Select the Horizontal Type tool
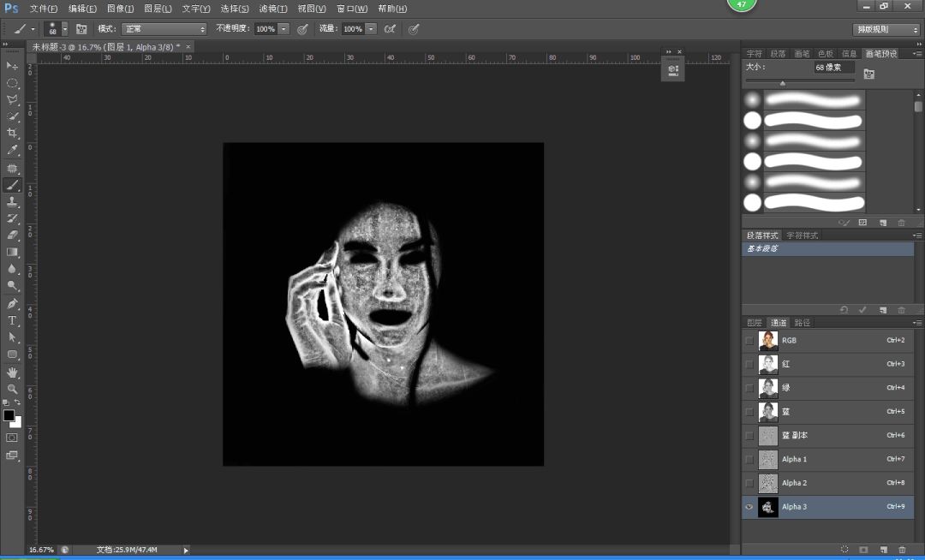This screenshot has width=925, height=560. click(x=12, y=320)
